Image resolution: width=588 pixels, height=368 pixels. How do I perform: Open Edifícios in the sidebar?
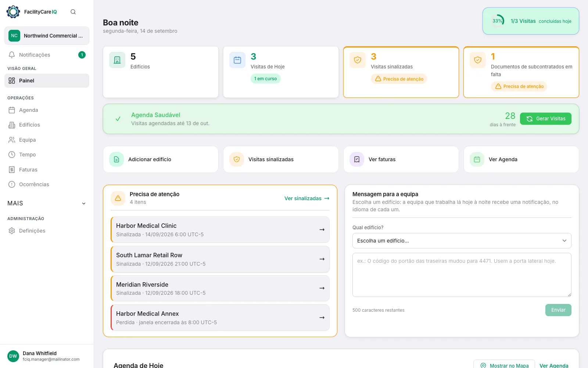click(47, 125)
